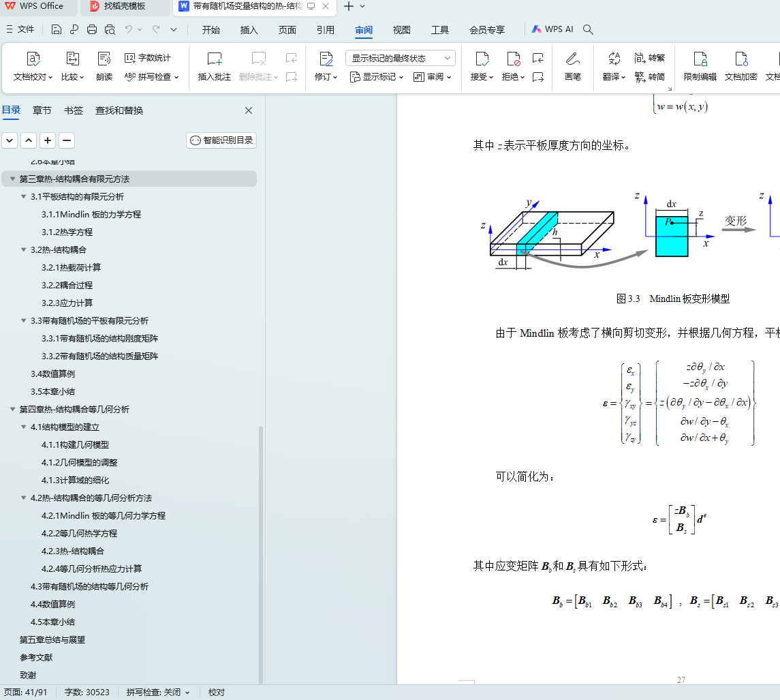Collapse the 3.3带有随机场的平板有限元分析 node

click(x=23, y=320)
